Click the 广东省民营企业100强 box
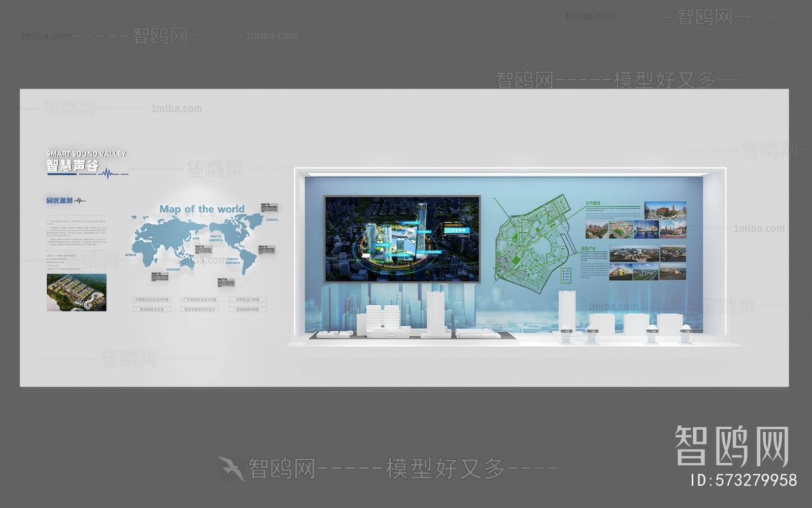The height and width of the screenshot is (508, 812). tap(200, 300)
